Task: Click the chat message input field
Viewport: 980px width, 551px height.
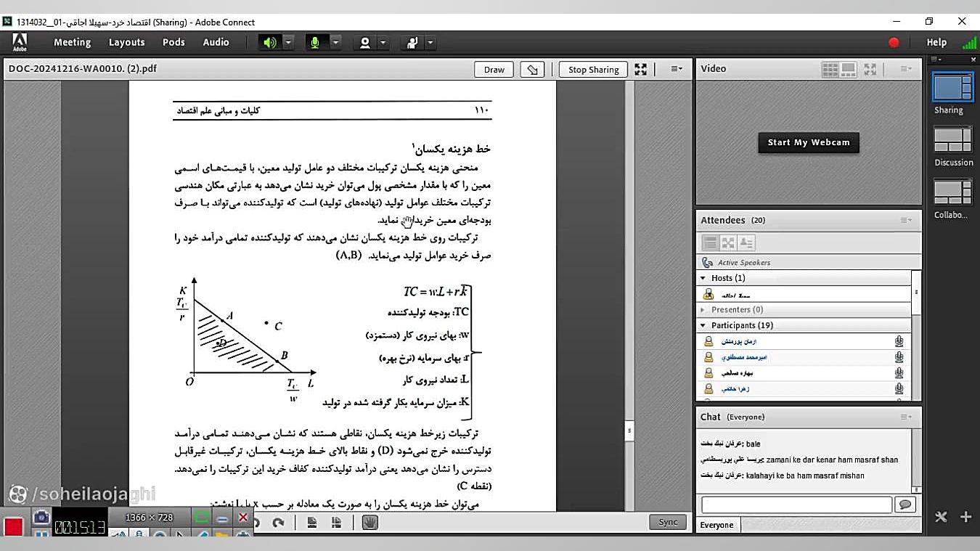Action: [x=796, y=505]
